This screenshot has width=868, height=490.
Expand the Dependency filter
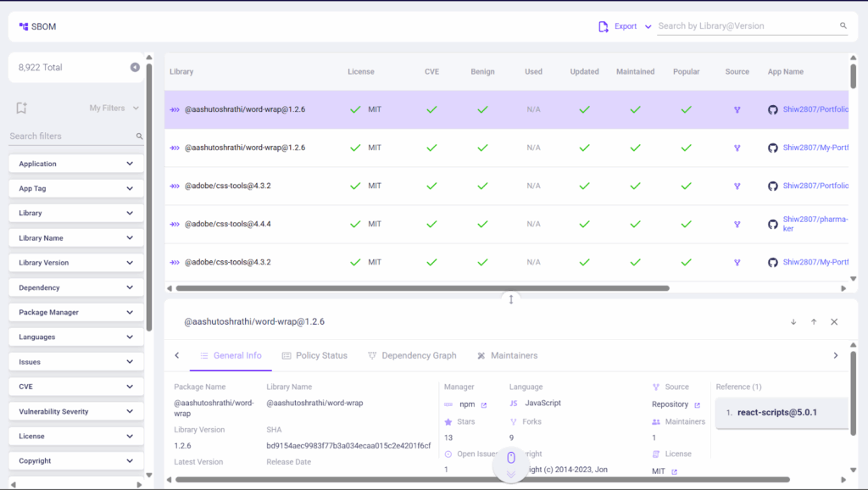(75, 287)
